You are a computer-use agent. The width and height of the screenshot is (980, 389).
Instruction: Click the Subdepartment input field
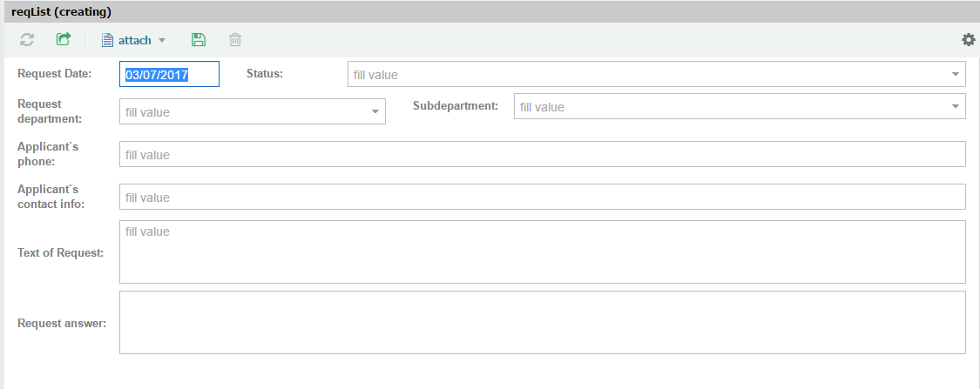click(730, 107)
